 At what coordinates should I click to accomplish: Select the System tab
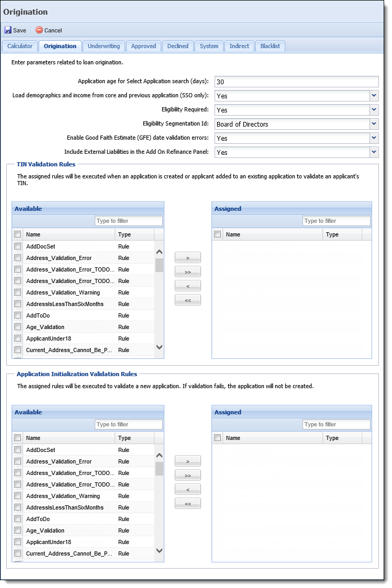tap(209, 46)
